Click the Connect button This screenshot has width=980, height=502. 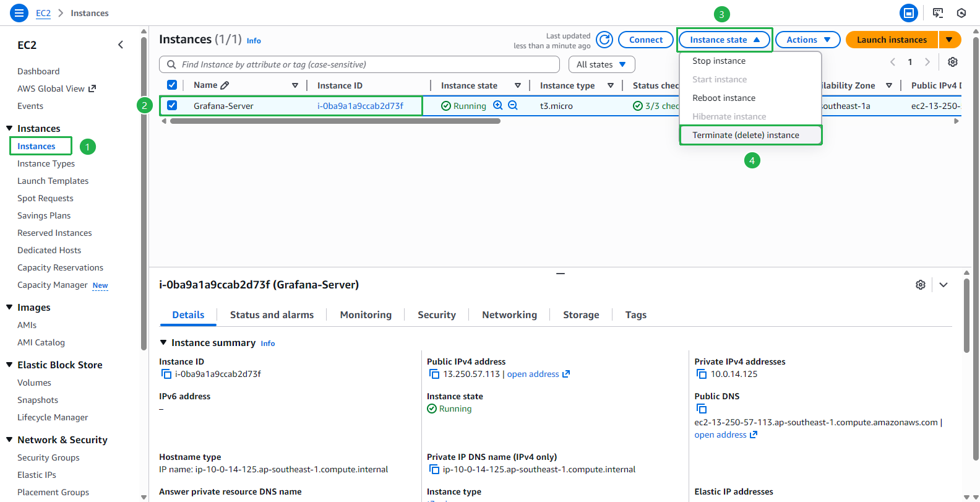[x=646, y=40]
